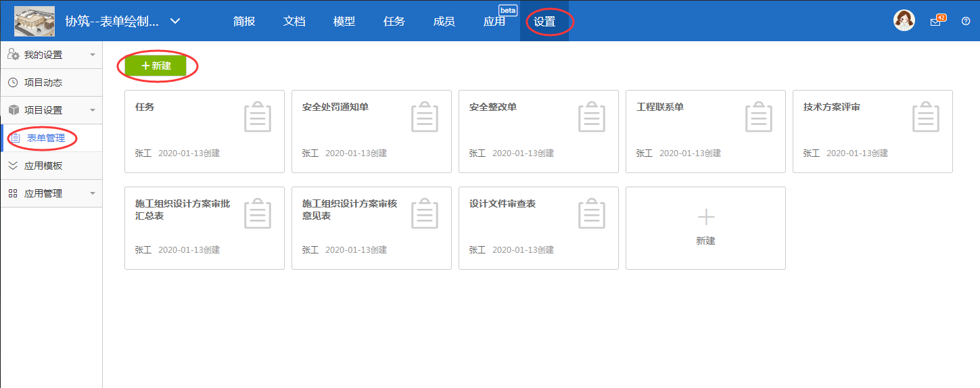Open the 安全整改单 form card
This screenshot has height=388, width=980.
(538, 131)
